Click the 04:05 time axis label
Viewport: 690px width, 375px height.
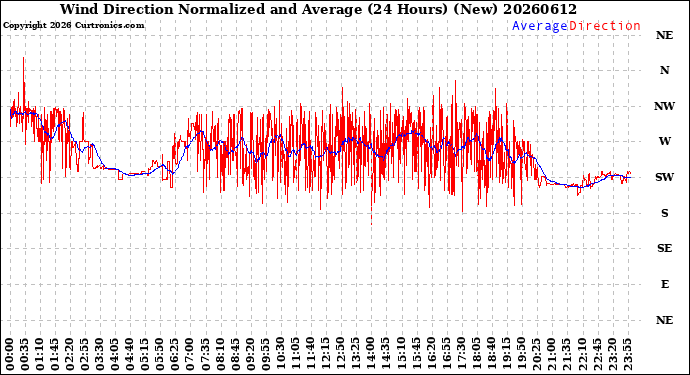click(x=115, y=355)
